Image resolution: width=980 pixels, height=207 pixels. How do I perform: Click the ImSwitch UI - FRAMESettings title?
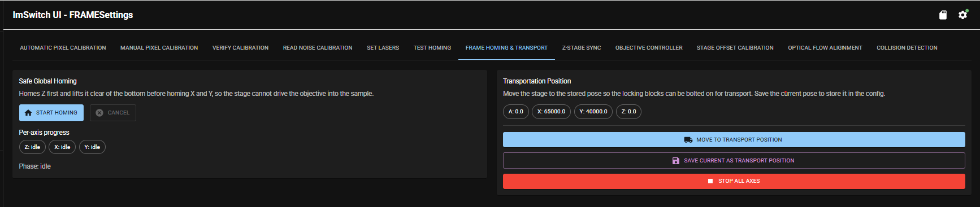(73, 15)
